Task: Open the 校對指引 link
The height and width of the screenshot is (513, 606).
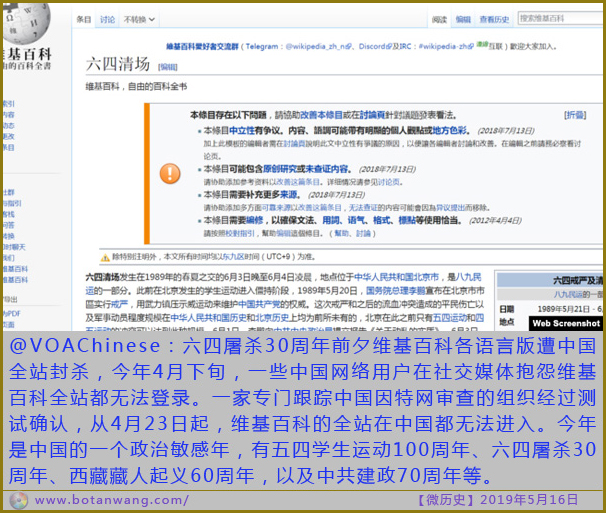Action: tap(241, 233)
